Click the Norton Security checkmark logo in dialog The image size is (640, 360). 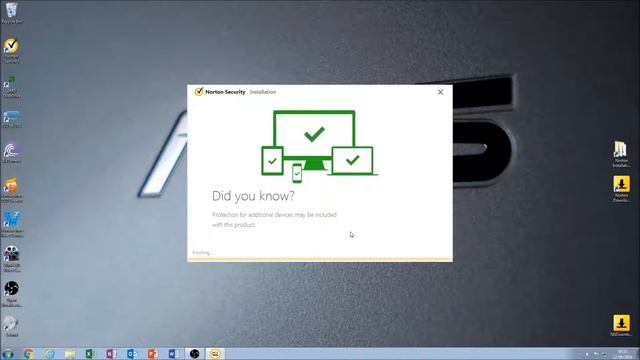[199, 91]
